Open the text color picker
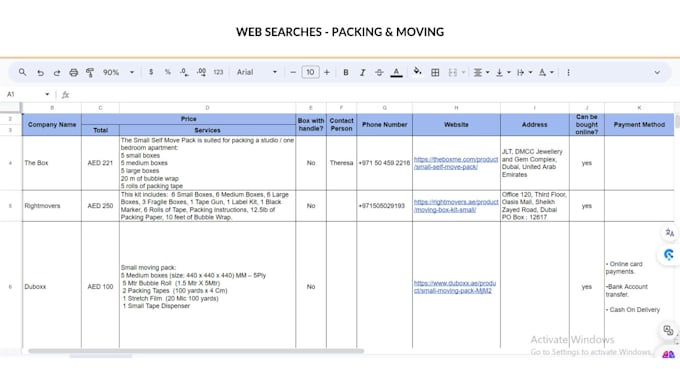Viewport: 680px width, 383px height. (396, 72)
